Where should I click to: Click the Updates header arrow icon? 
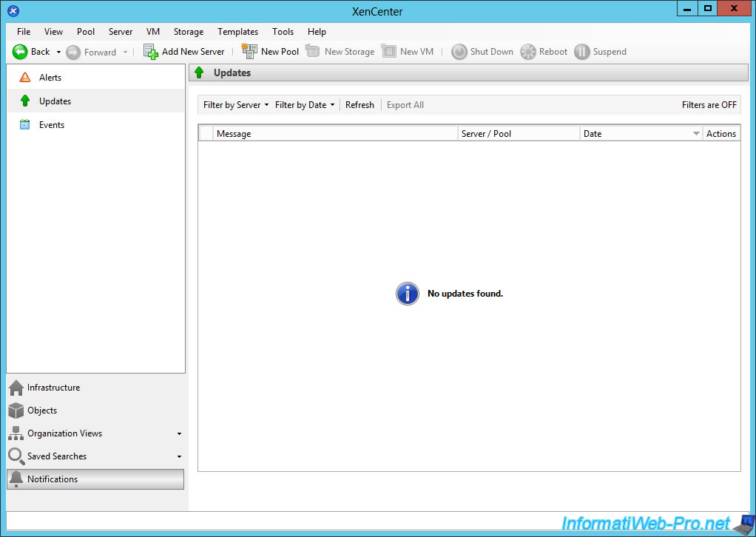(199, 72)
